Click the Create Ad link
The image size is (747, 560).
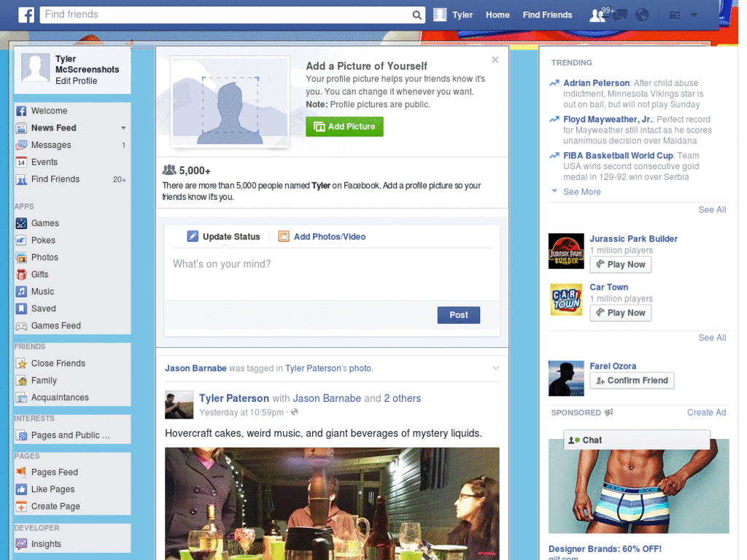(706, 413)
